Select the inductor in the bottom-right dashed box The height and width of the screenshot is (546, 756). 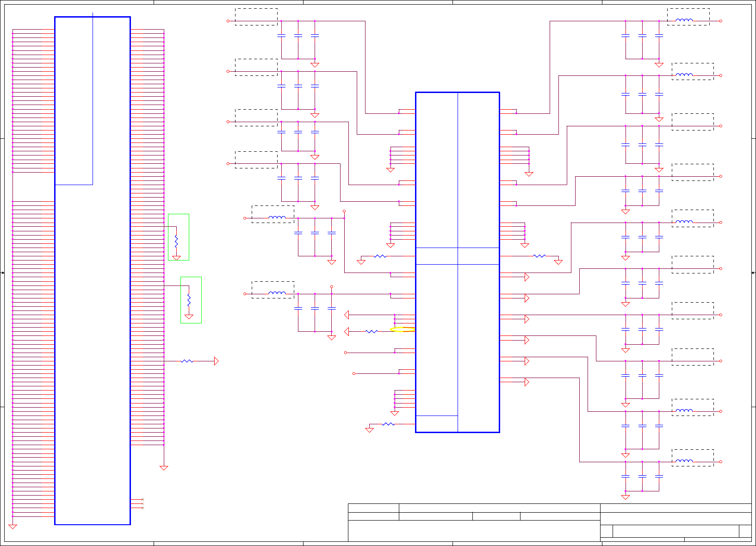click(x=684, y=461)
